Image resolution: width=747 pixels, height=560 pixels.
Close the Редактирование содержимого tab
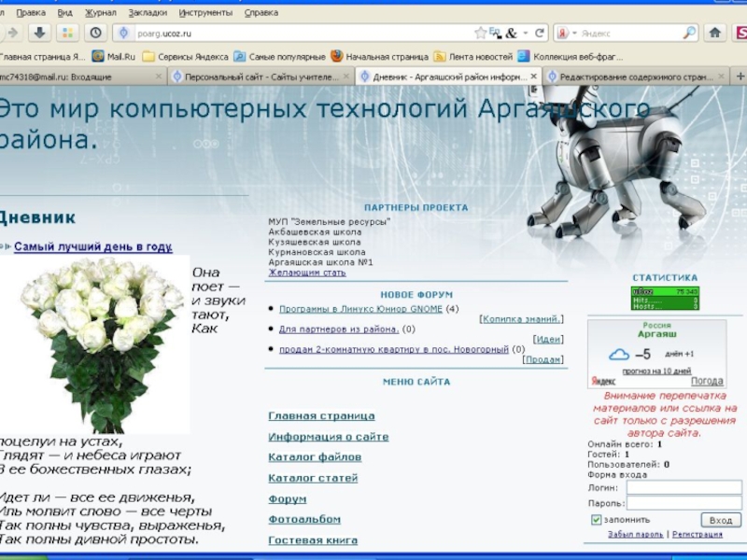coord(721,77)
